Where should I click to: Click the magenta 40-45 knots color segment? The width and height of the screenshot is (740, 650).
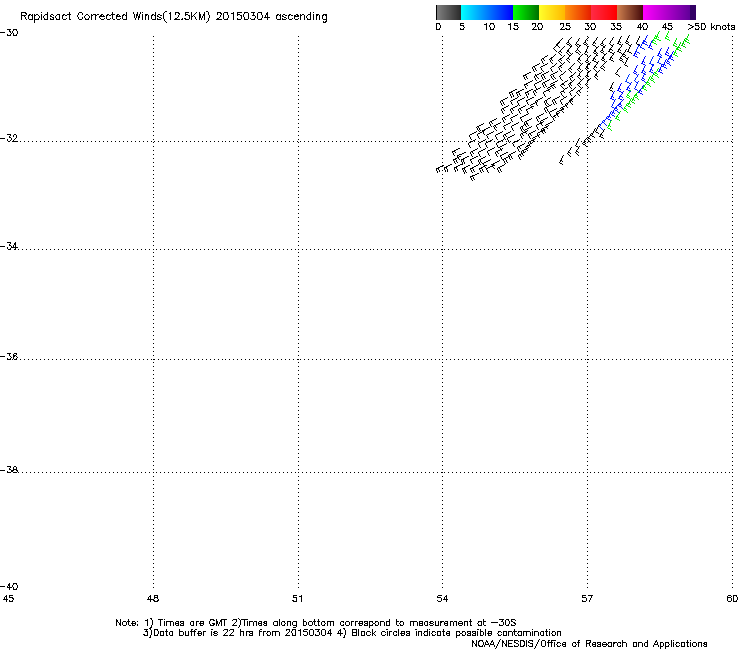656,12
